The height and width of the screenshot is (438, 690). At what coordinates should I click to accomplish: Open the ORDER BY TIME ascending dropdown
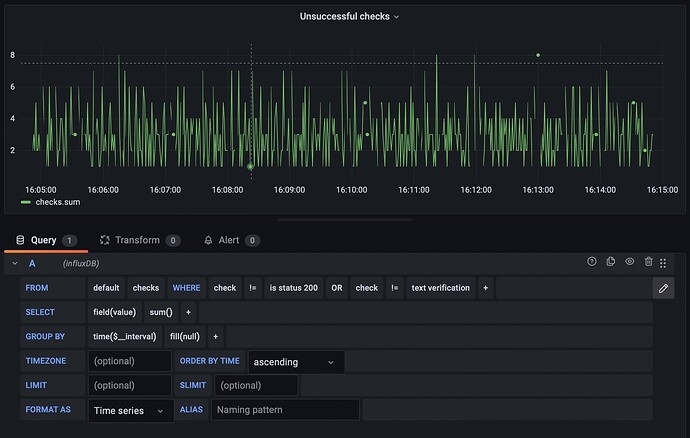(x=296, y=362)
